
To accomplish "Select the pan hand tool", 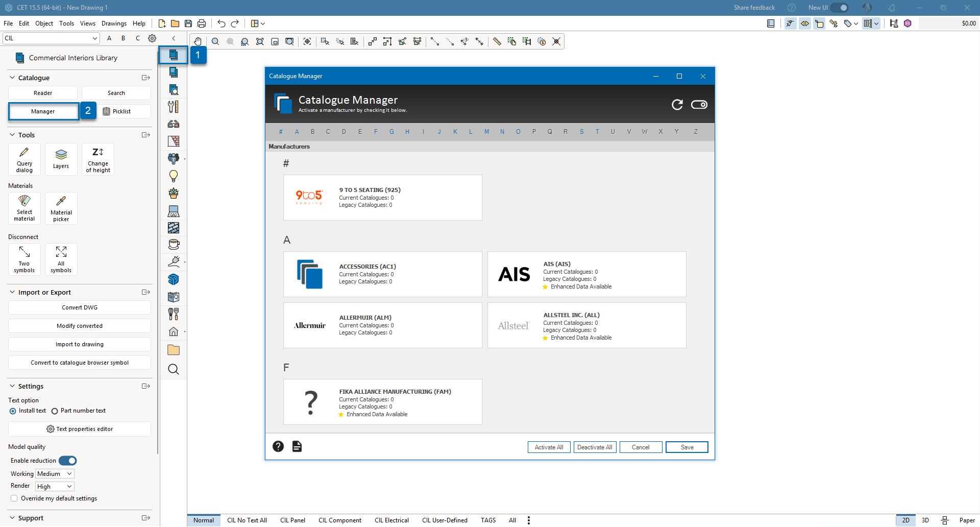I will click(x=198, y=42).
